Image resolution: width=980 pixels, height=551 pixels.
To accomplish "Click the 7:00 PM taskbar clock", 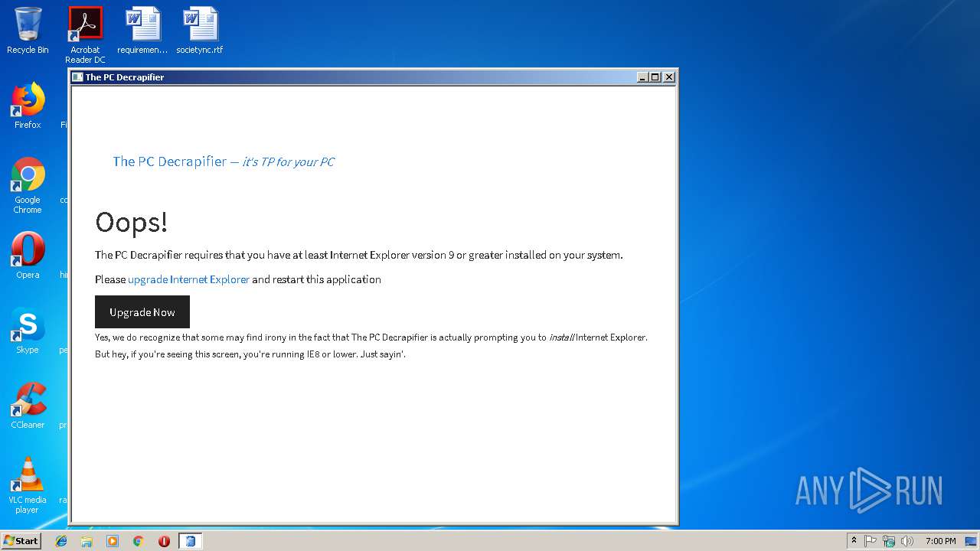I will (x=940, y=541).
